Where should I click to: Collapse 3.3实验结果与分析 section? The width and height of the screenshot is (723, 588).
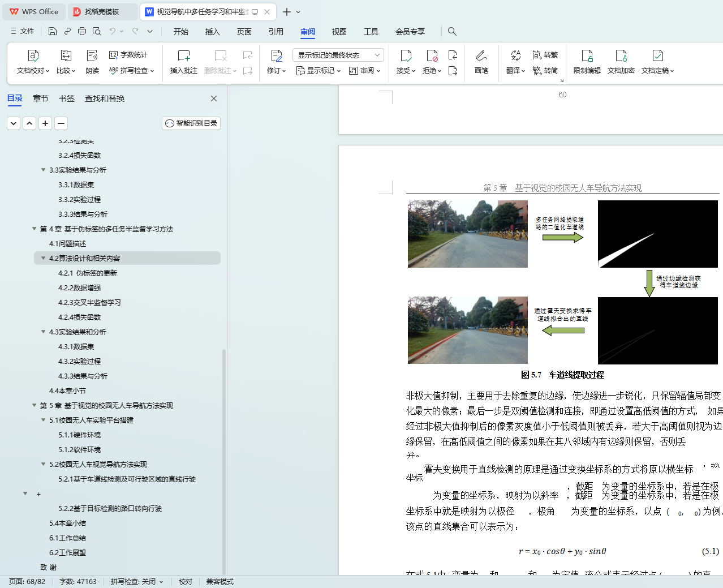43,170
